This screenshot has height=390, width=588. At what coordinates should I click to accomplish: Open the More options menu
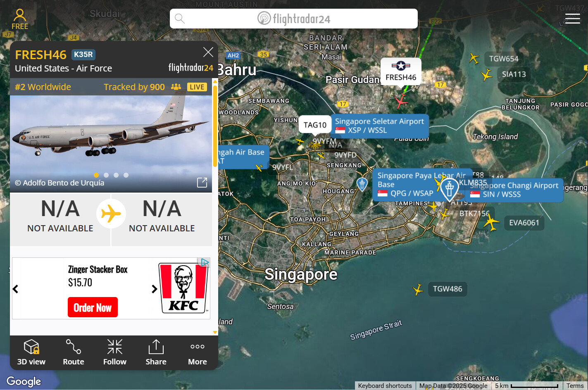198,352
